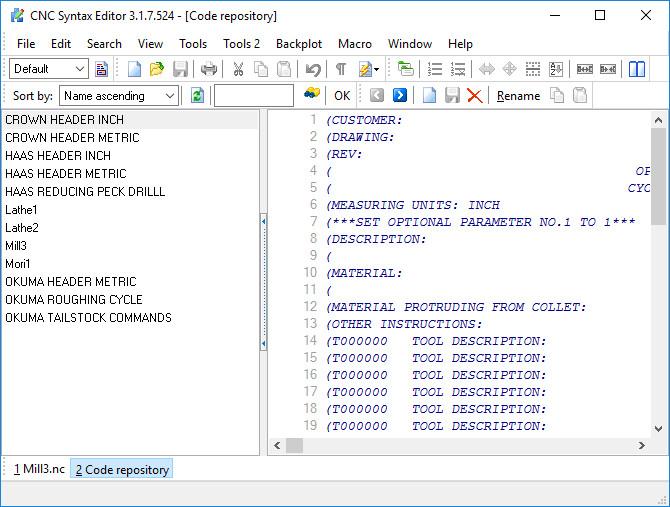This screenshot has height=507, width=670.
Task: Click the vertical scrollbar thumb of the code pane
Action: [658, 176]
